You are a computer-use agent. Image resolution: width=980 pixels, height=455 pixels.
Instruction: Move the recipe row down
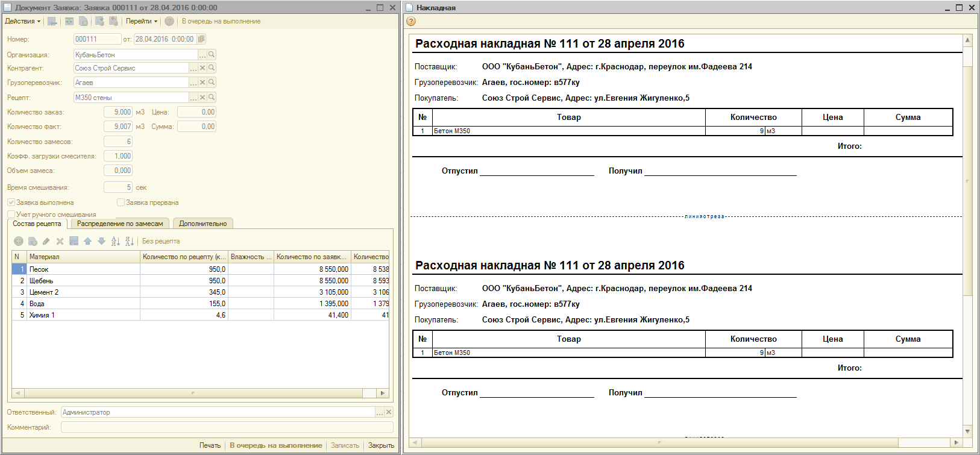pos(101,241)
